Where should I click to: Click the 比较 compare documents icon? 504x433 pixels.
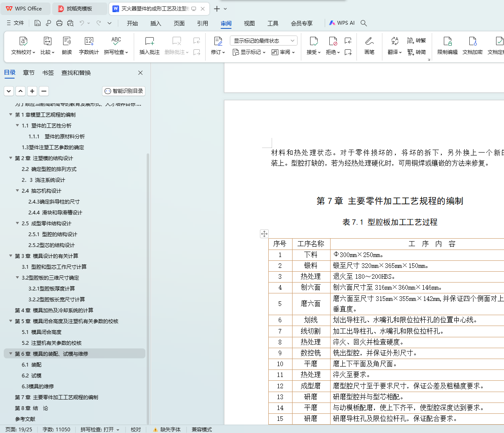(47, 46)
